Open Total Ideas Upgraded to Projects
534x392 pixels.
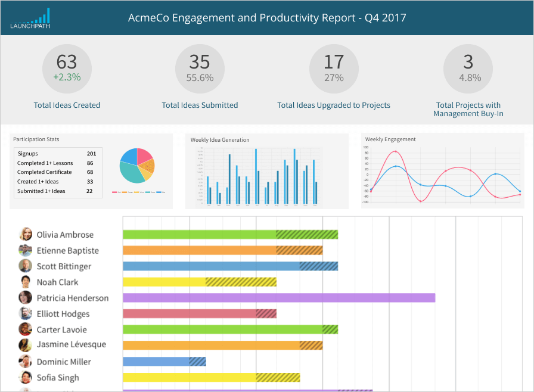[x=334, y=105]
